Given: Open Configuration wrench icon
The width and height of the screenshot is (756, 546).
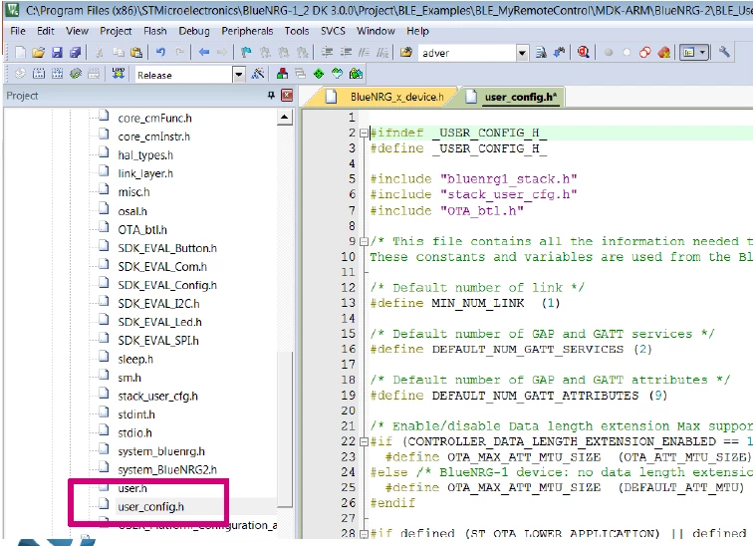Looking at the screenshot, I should pos(724,52).
